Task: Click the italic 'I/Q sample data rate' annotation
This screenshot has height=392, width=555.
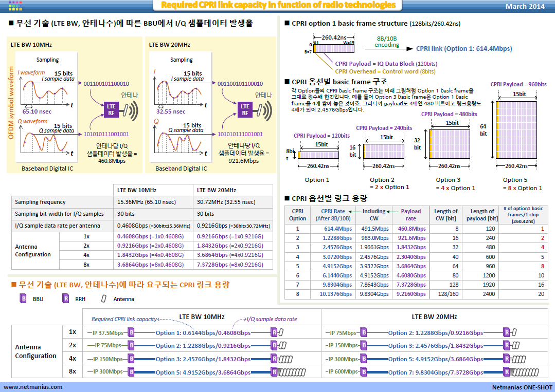Action: 272,319
